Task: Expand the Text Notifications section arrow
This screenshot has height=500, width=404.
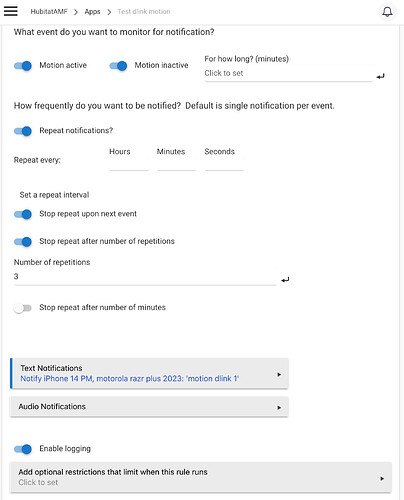Action: pyautogui.click(x=279, y=374)
